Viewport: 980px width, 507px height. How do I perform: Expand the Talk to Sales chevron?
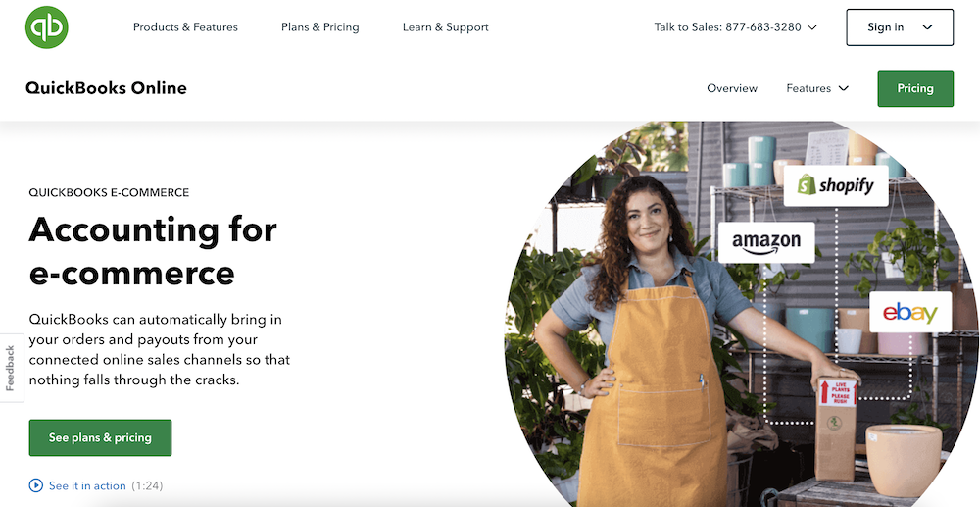[x=811, y=27]
